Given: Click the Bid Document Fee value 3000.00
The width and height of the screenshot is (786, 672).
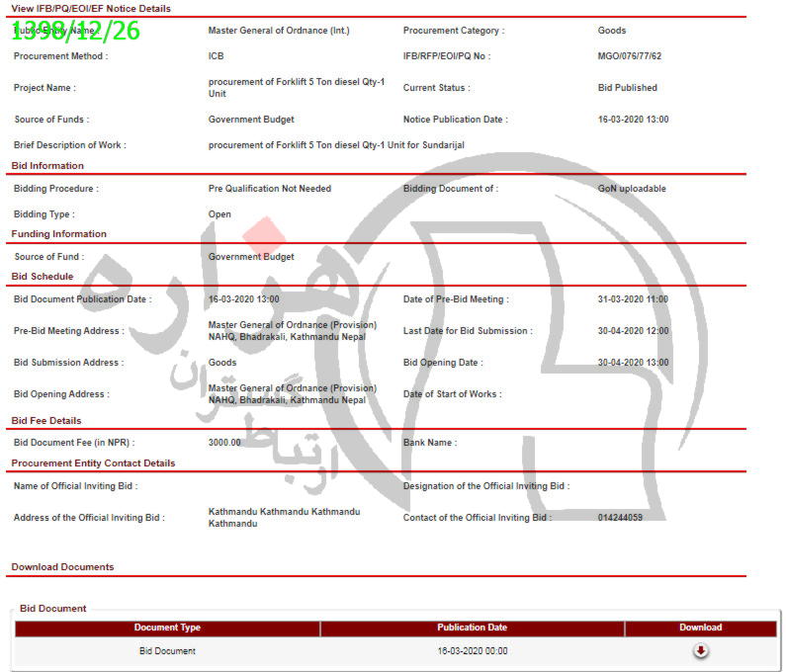Looking at the screenshot, I should (x=224, y=443).
